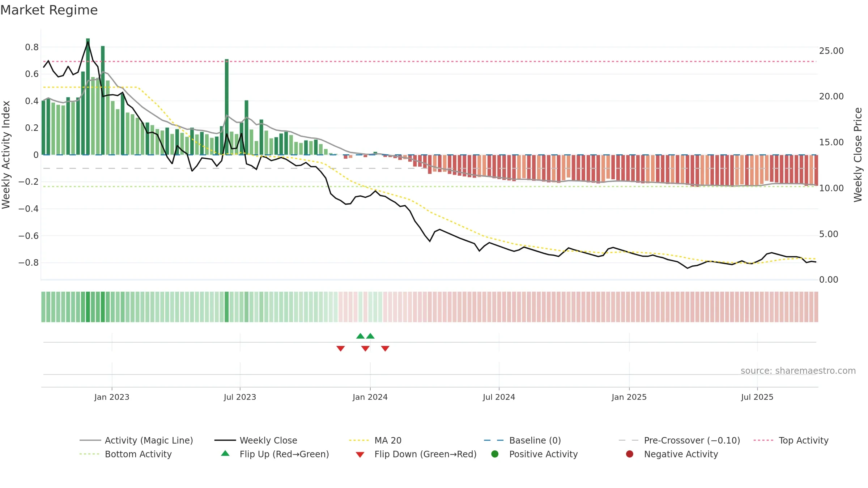Toggle the Activity (Magic Line) legend entry
The height and width of the screenshot is (488, 868).
[x=136, y=440]
